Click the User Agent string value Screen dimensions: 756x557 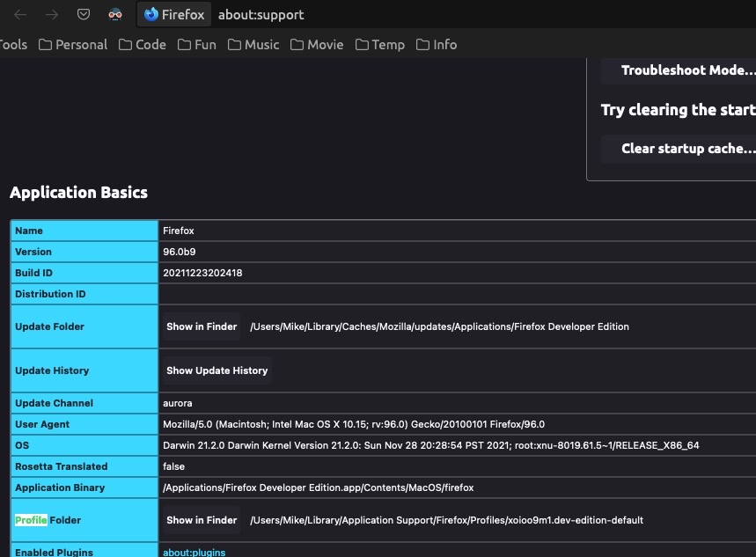354,424
